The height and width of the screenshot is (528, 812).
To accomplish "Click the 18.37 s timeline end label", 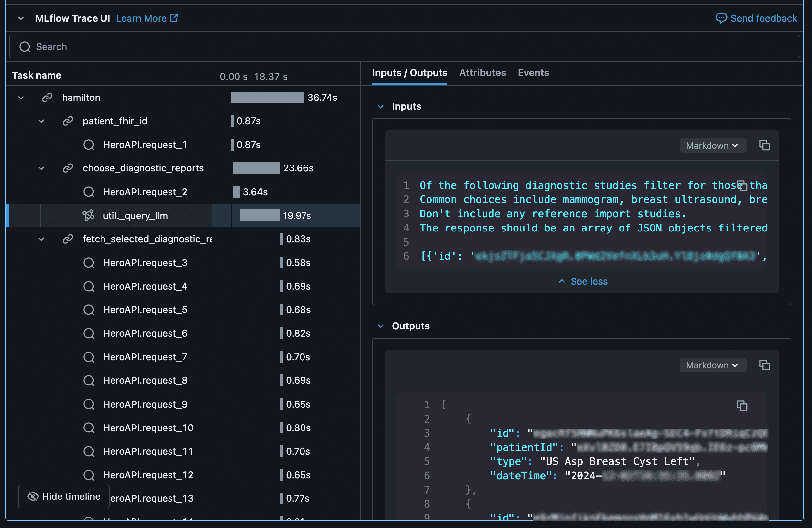I will click(x=271, y=77).
